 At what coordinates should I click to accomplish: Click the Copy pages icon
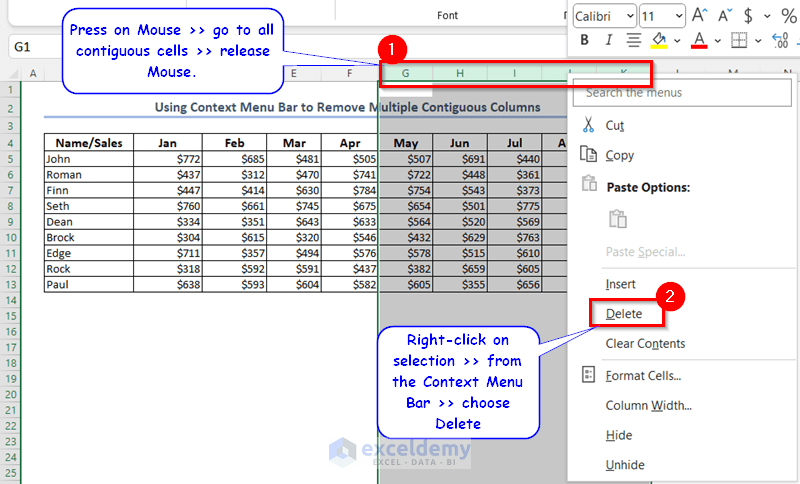(x=588, y=154)
